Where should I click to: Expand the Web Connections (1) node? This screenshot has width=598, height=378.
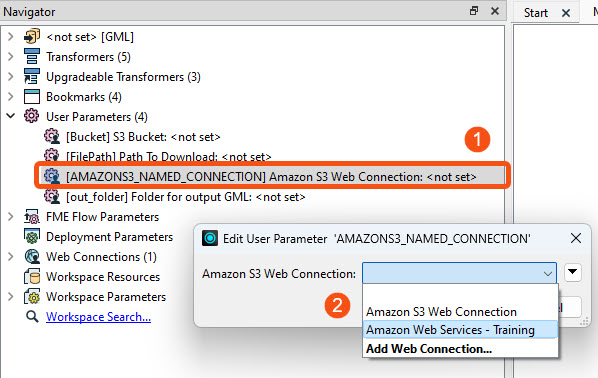(11, 257)
